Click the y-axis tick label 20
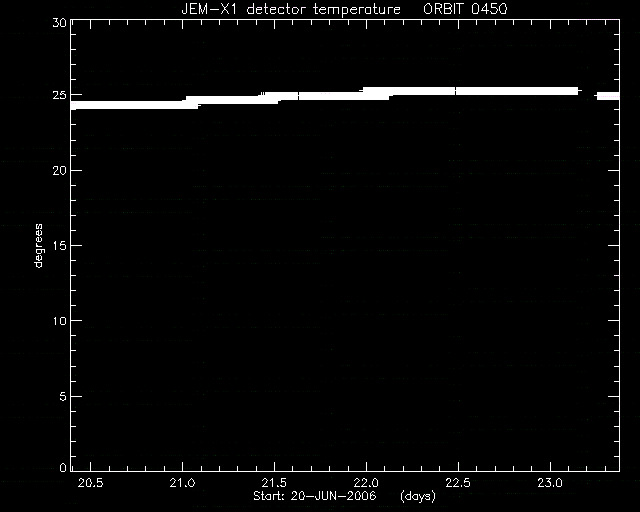This screenshot has height=512, width=640. coord(59,171)
